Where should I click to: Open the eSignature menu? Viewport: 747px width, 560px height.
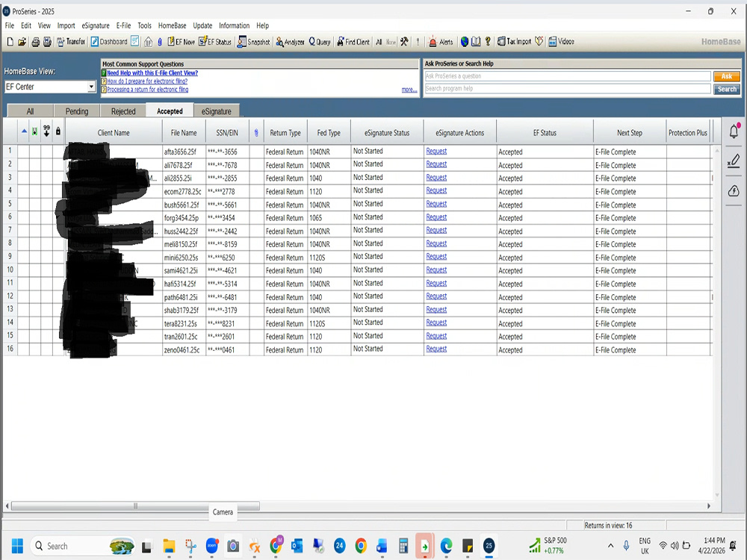(x=96, y=25)
